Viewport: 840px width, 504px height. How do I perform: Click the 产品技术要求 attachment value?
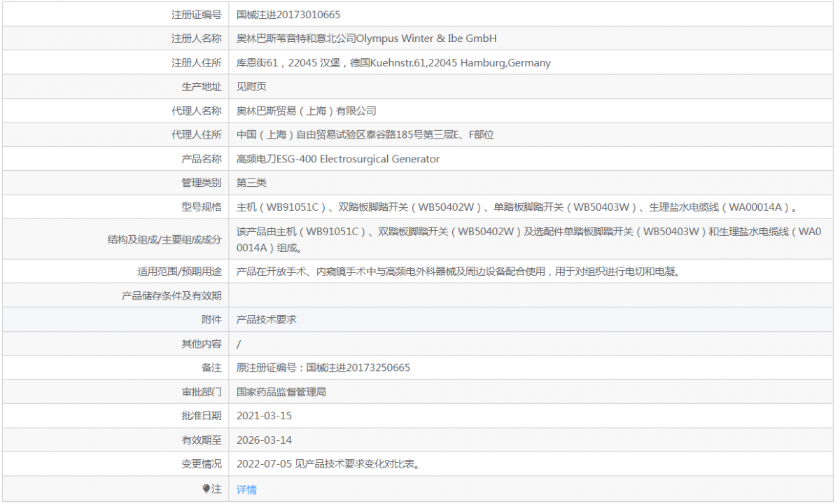pos(267,319)
